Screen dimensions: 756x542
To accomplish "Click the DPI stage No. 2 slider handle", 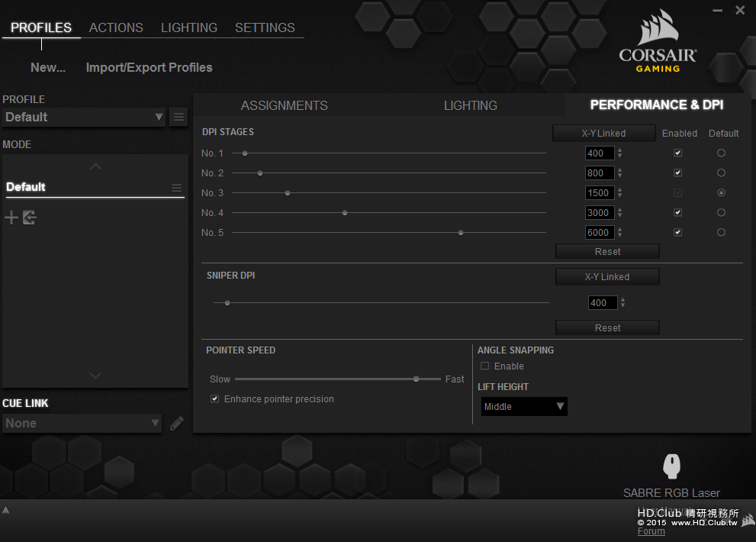I will coord(260,173).
